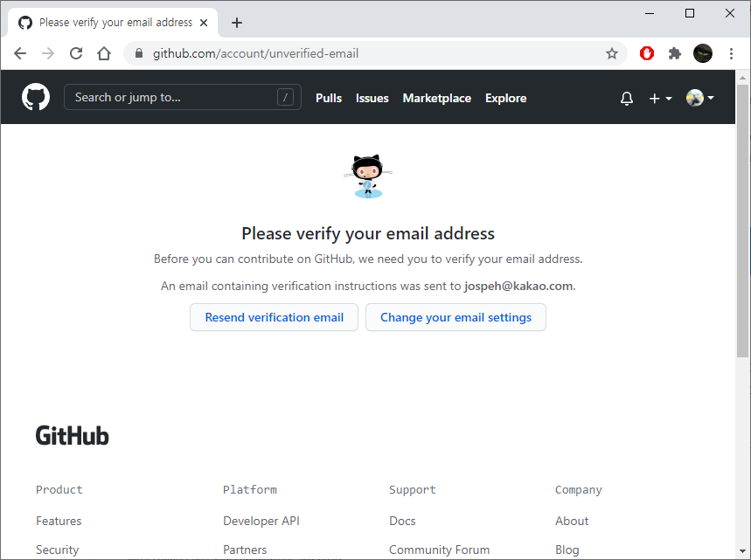Click the About footer link
Image resolution: width=751 pixels, height=560 pixels.
click(572, 521)
